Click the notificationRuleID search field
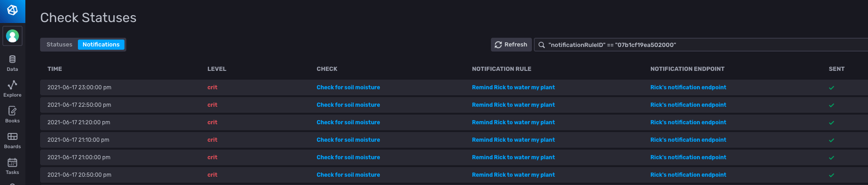The image size is (868, 185). pos(691,45)
